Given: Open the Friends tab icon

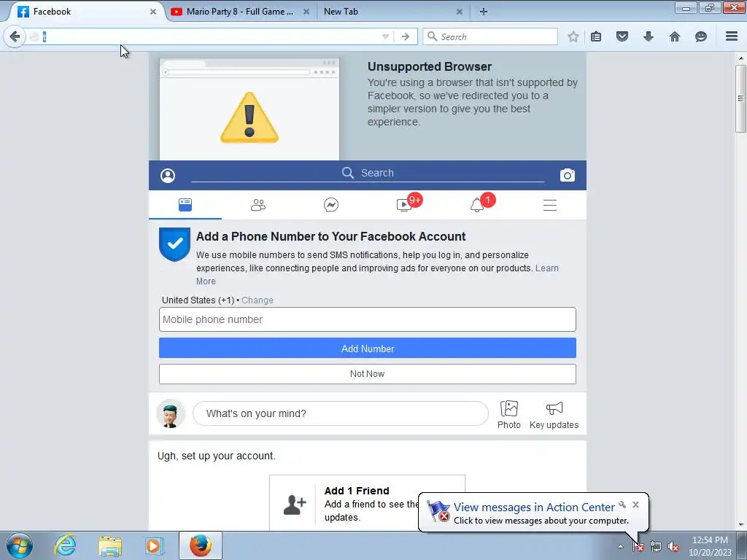Looking at the screenshot, I should [x=258, y=205].
